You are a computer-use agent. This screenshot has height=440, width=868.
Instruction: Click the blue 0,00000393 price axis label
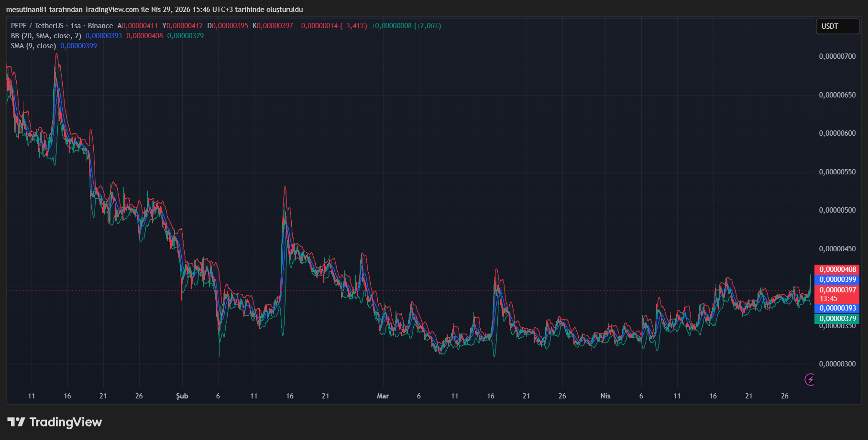pos(837,308)
